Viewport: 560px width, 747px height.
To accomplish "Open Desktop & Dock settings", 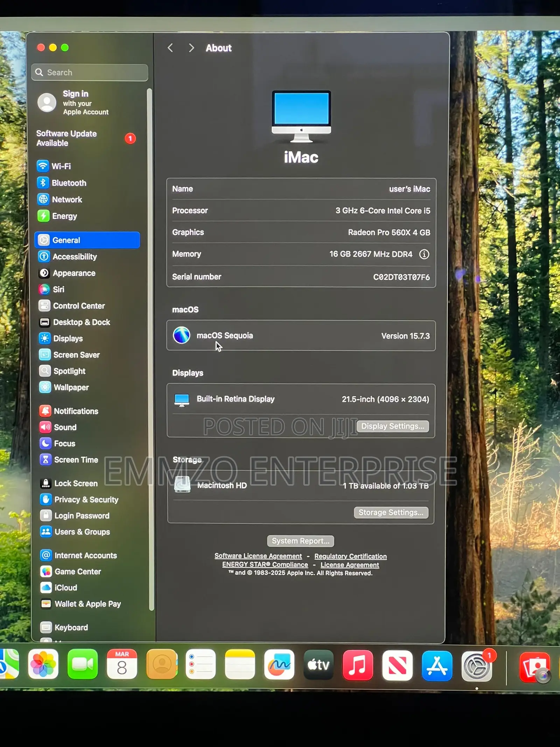I will 75,322.
